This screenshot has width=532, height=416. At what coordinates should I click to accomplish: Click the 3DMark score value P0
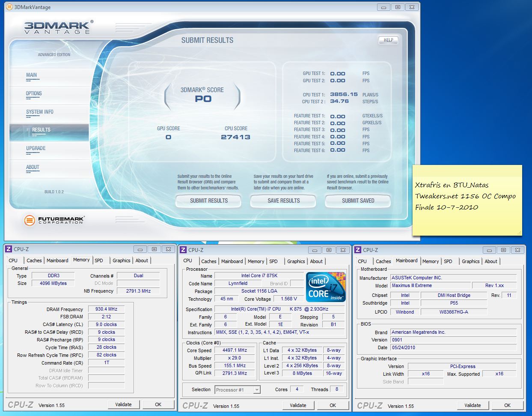[x=203, y=99]
